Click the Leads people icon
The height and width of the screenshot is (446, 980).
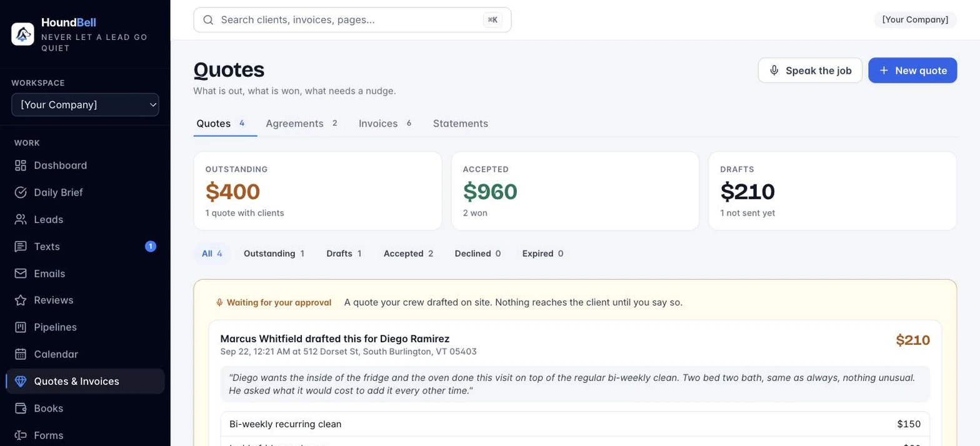click(21, 219)
